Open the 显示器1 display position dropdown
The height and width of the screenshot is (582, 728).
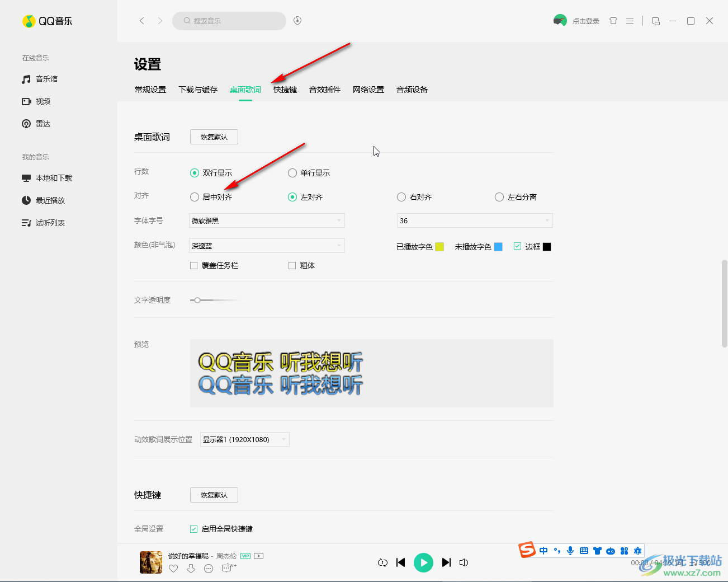245,439
